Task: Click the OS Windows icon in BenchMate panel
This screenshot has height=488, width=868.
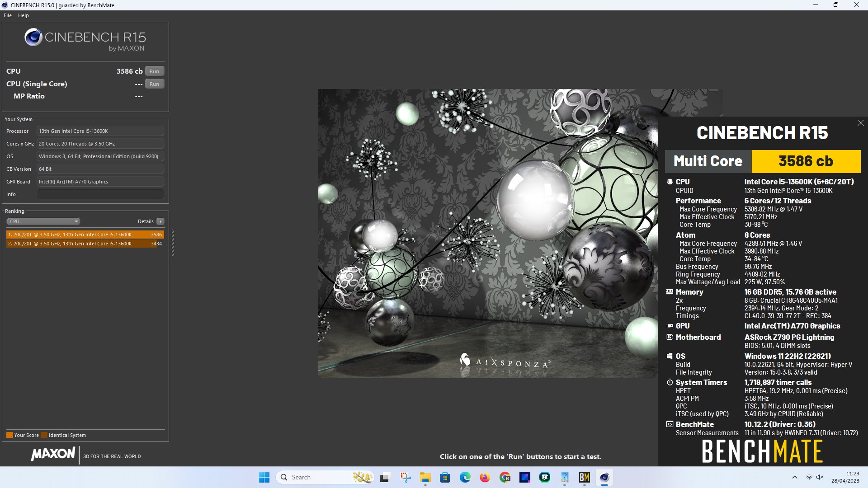Action: point(670,356)
